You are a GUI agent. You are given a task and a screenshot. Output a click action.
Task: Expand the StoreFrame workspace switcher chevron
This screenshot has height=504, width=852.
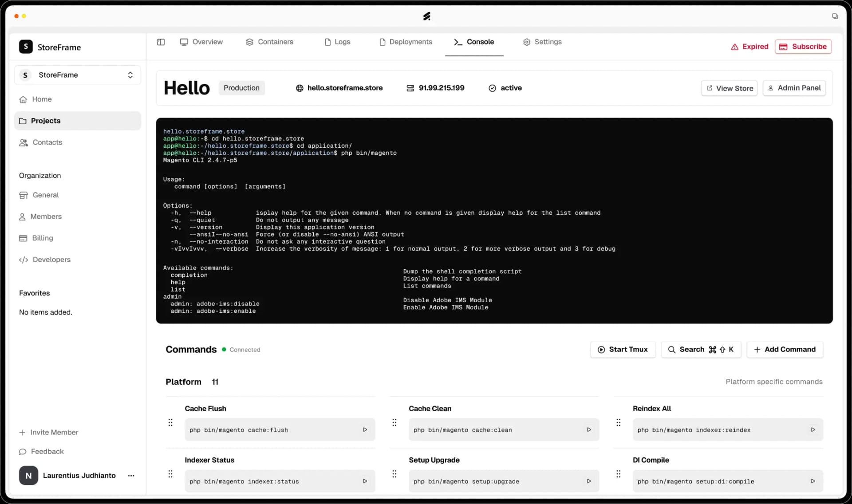coord(130,75)
